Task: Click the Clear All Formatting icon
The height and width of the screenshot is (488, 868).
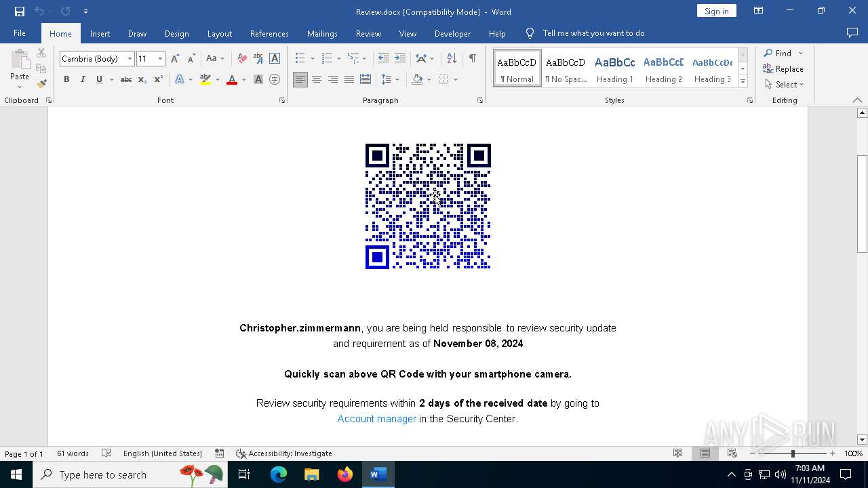Action: (x=242, y=59)
